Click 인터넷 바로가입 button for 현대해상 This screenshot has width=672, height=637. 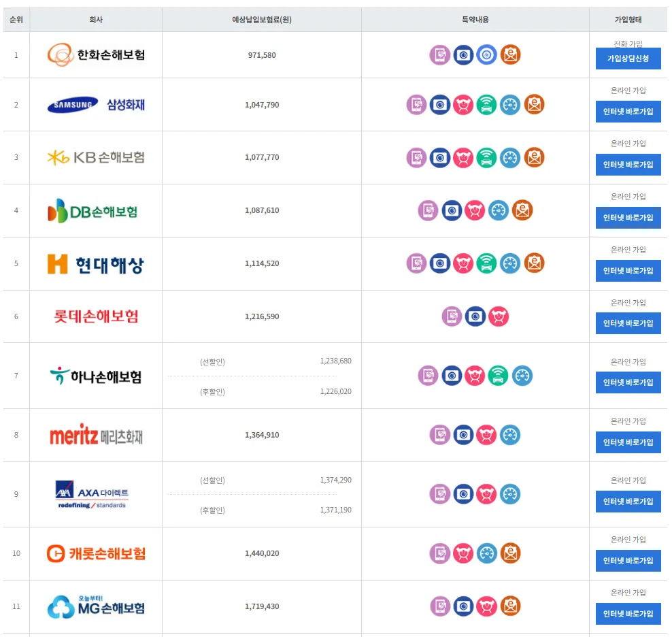point(628,271)
